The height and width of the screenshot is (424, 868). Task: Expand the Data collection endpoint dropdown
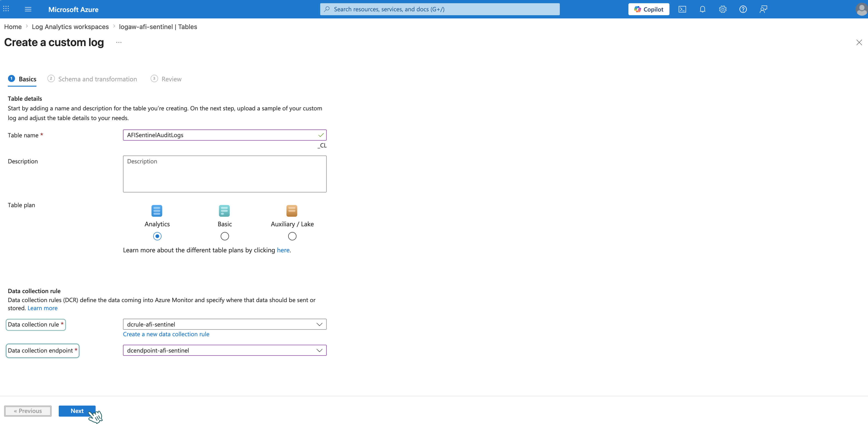224,350
